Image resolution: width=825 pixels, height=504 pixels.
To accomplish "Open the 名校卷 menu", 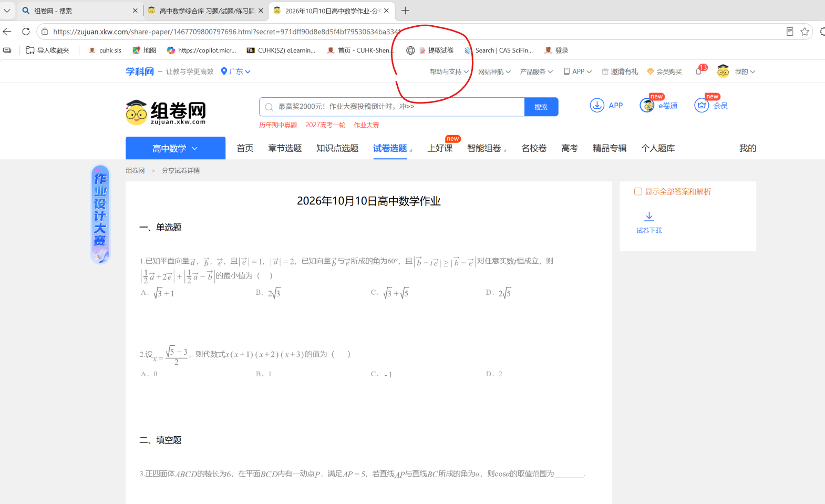I will pos(534,148).
